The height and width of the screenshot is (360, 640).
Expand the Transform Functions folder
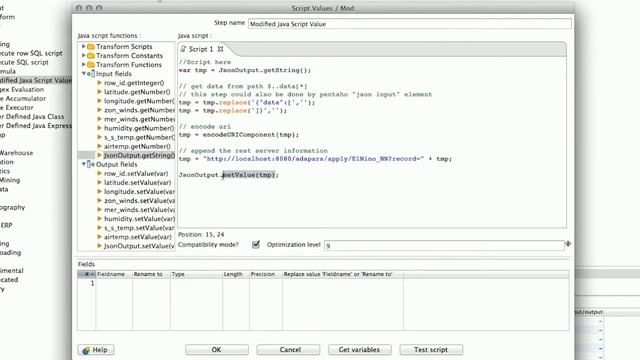[84, 64]
